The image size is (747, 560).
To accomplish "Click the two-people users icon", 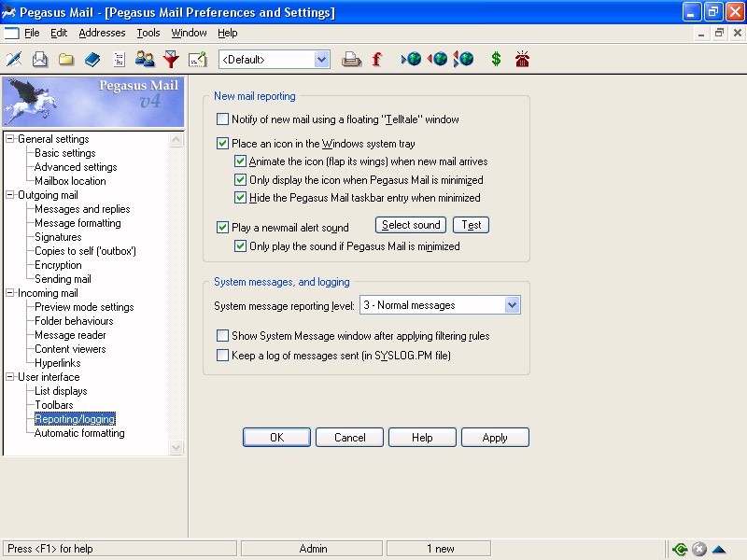I will tap(145, 59).
